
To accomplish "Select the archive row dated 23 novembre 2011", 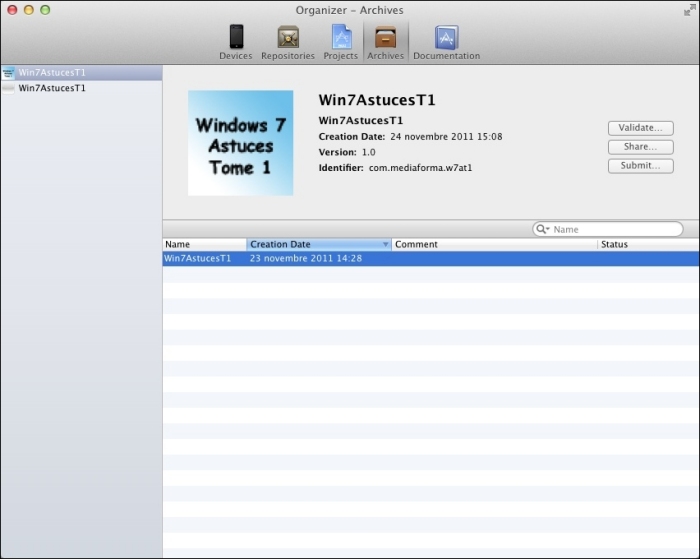I will 430,258.
